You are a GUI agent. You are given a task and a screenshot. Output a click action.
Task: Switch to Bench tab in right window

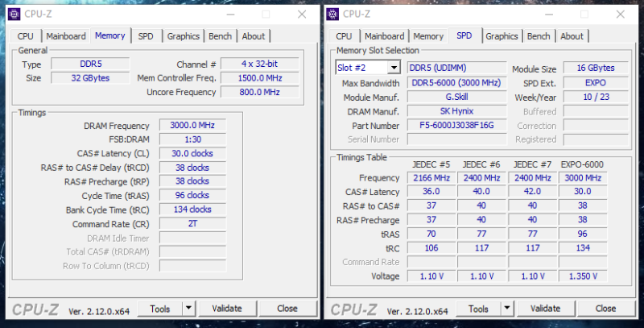[539, 36]
